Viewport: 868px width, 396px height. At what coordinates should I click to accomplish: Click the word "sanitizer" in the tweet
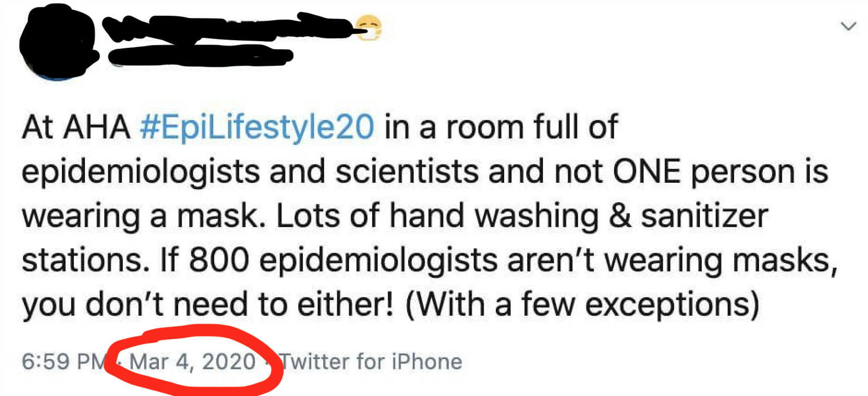(704, 216)
